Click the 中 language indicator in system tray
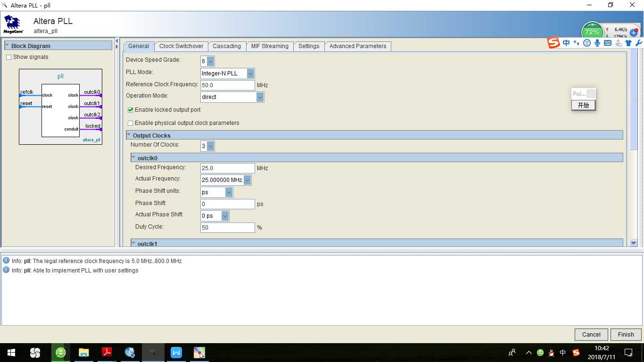The height and width of the screenshot is (362, 644). coord(563,353)
